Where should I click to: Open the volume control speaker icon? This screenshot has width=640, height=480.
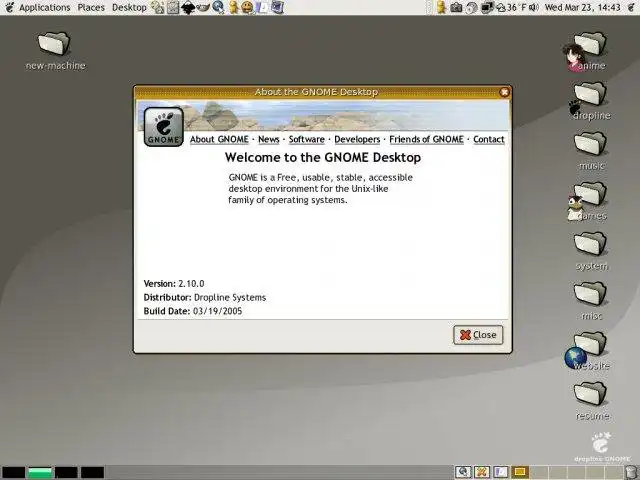click(x=534, y=7)
